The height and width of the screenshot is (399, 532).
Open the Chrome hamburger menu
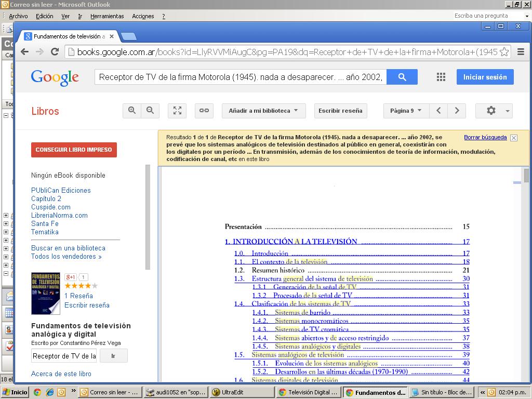521,52
